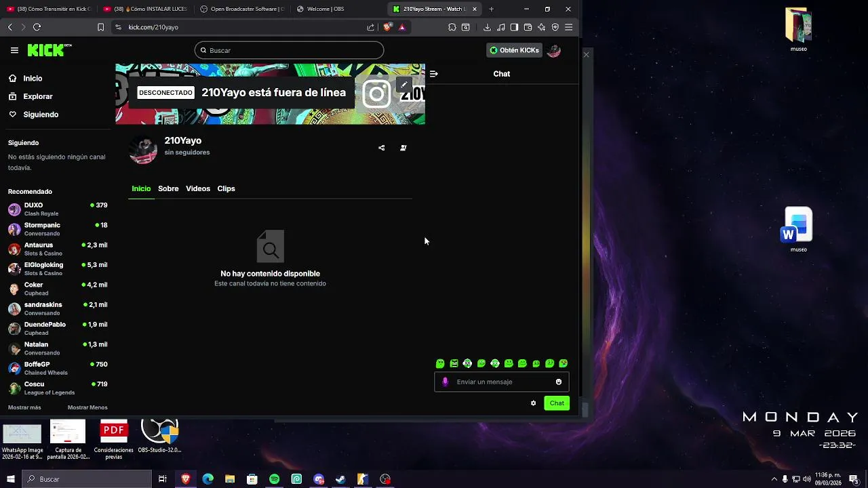Switch to the Videos tab
This screenshot has height=488, width=868.
(x=198, y=188)
